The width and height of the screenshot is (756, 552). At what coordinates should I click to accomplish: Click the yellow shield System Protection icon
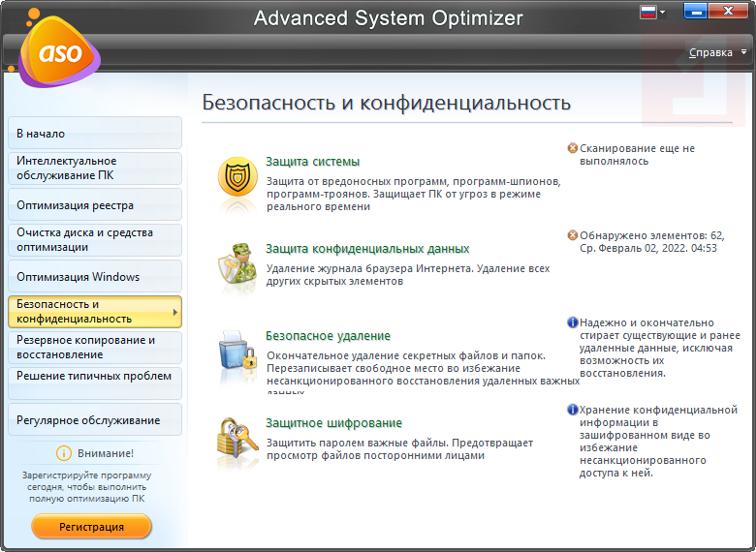pos(237,177)
